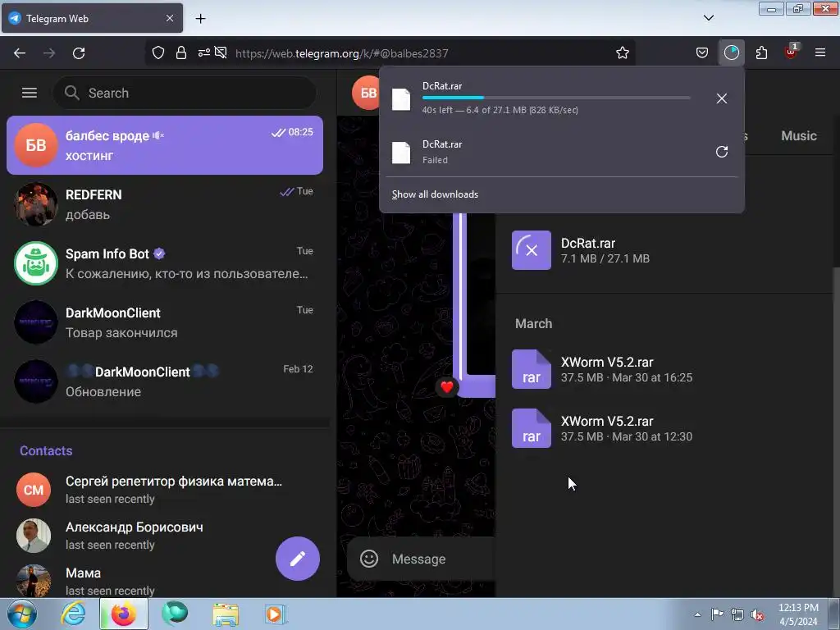Switch to the Music tab
The height and width of the screenshot is (630, 840).
798,135
